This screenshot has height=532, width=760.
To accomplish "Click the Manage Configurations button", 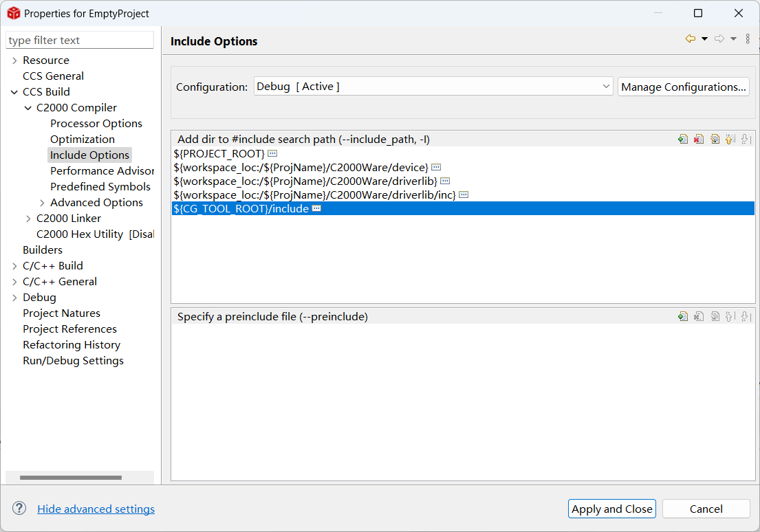I will coord(683,87).
